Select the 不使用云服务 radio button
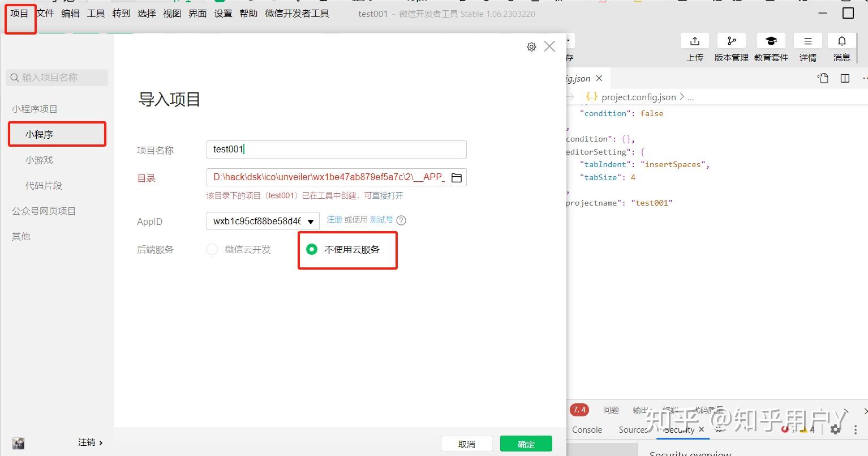 tap(311, 249)
